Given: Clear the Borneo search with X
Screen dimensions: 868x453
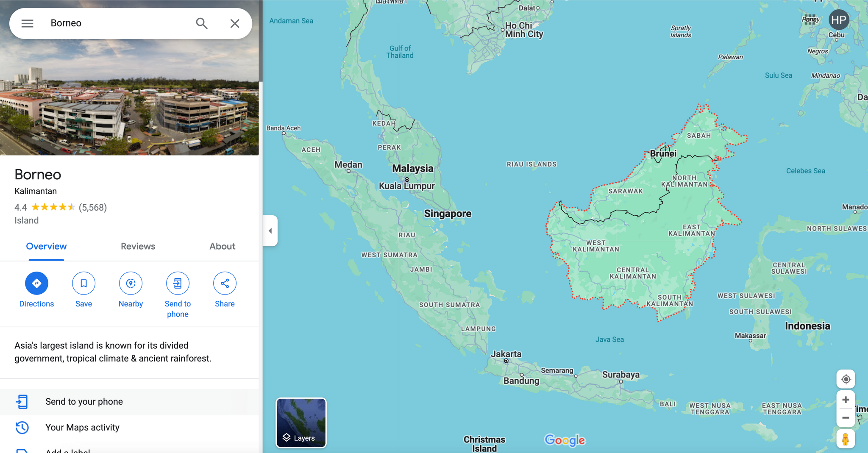Looking at the screenshot, I should point(235,23).
